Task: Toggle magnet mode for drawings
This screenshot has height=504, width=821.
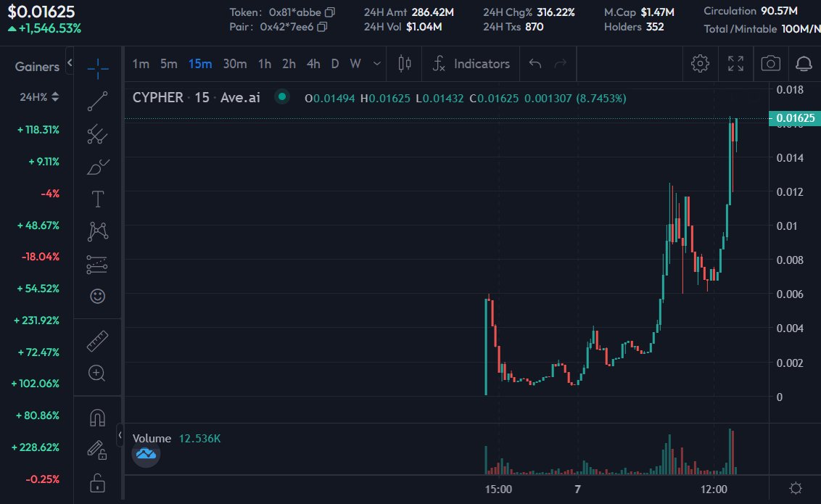Action: coord(97,418)
